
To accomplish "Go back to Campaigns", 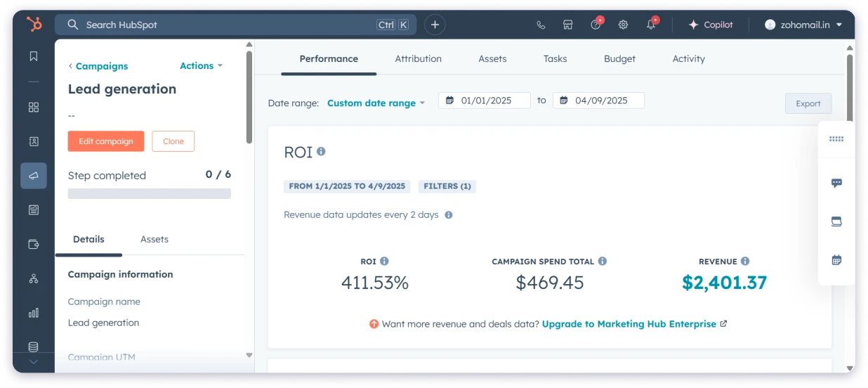I will [98, 66].
